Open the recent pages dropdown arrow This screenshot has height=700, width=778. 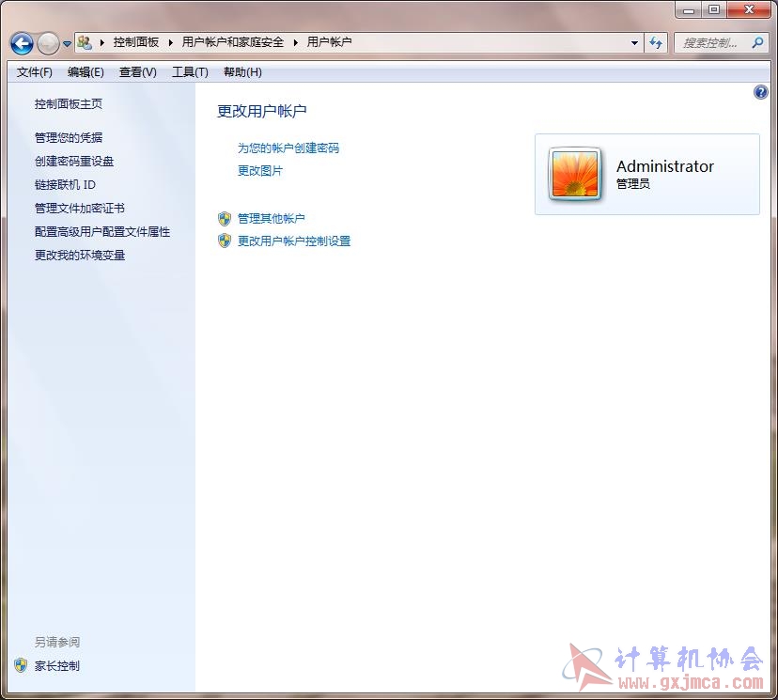point(67,44)
